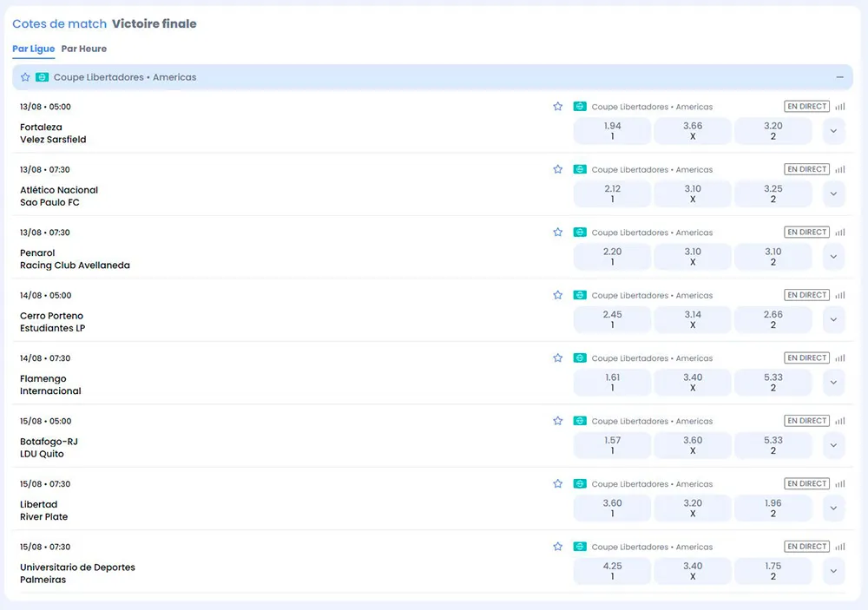
Task: Star the Fortaleza vs Velez Sarsfield match
Action: tap(558, 107)
